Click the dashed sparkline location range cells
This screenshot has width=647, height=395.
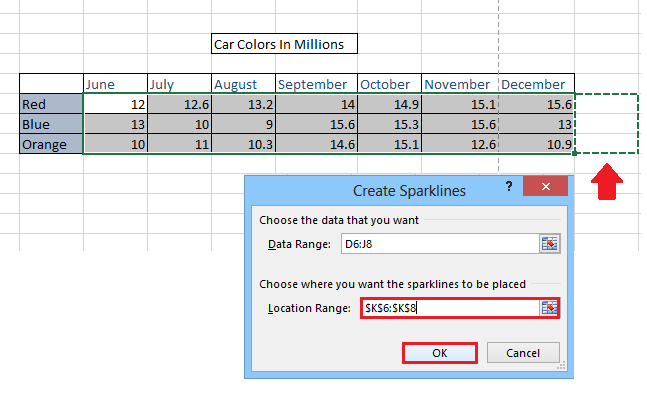point(607,124)
